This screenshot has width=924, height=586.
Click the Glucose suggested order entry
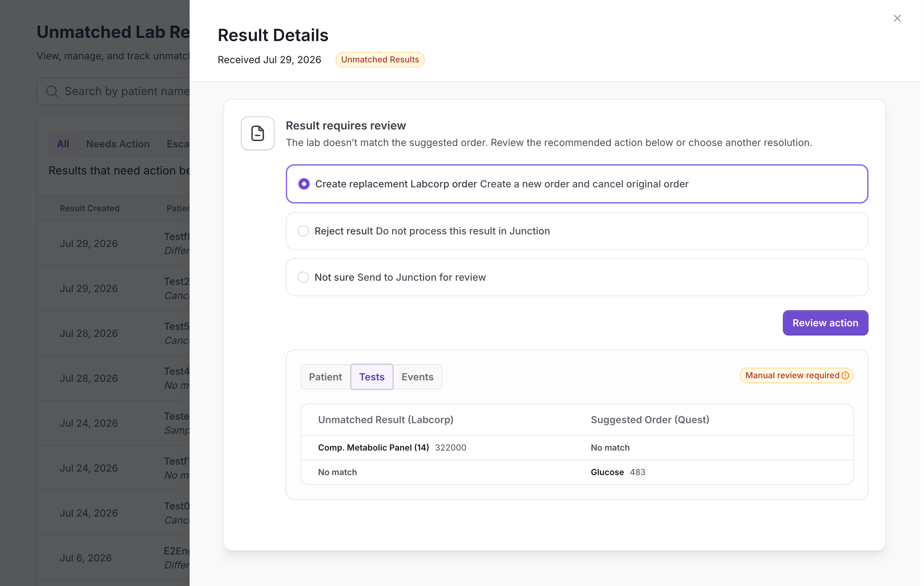(607, 472)
